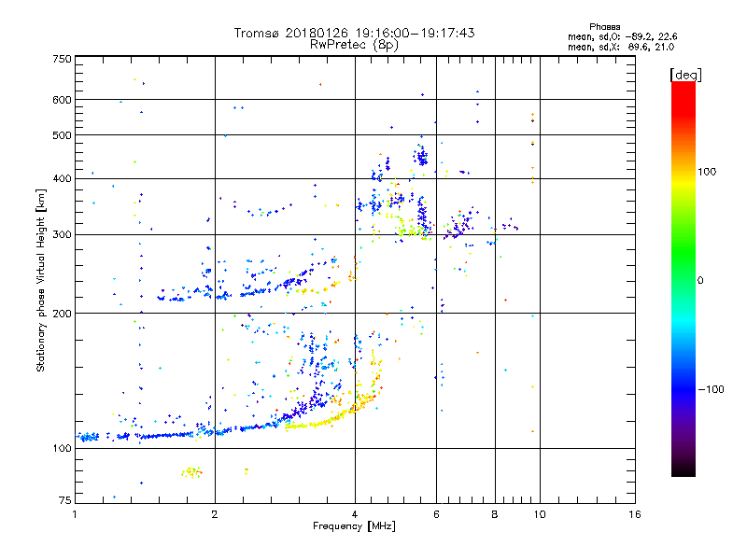Viewport: 747px width, 560px height.
Task: Click the y-axis tick label '300'
Action: [62, 235]
